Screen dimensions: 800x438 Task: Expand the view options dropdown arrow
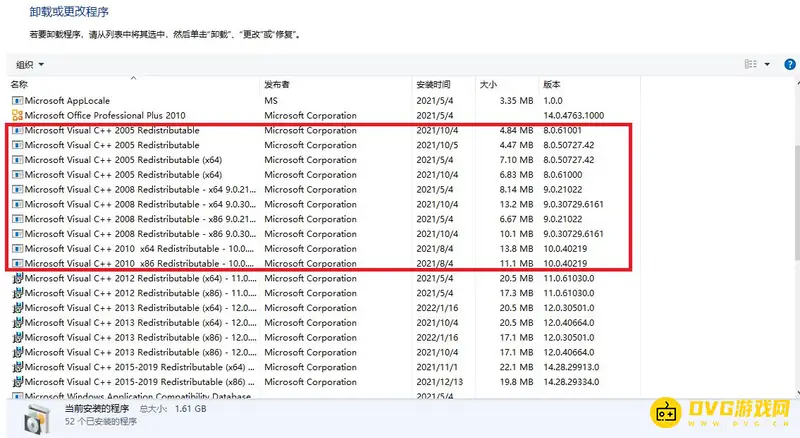tap(767, 64)
